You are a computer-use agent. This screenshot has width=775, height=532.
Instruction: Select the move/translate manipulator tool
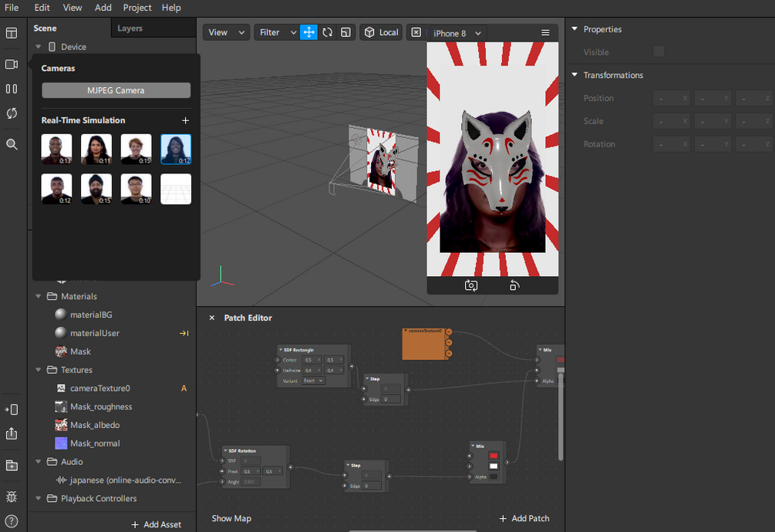309,32
